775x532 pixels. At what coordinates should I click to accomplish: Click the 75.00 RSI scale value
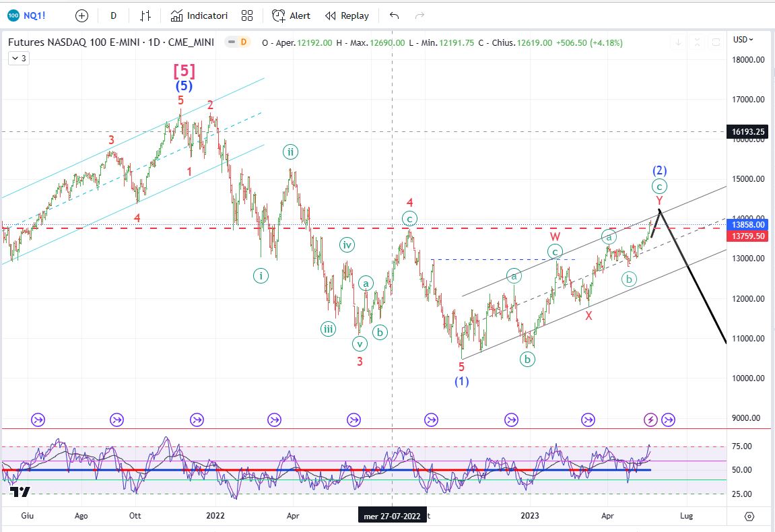(x=741, y=446)
